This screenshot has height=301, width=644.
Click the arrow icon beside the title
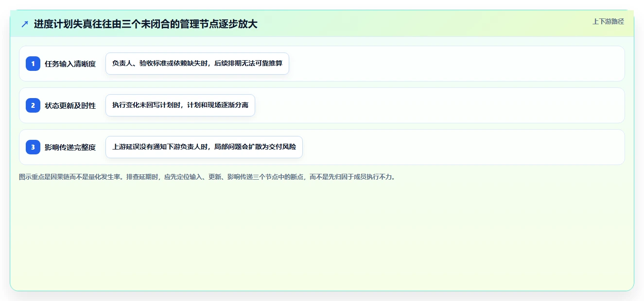[25, 24]
